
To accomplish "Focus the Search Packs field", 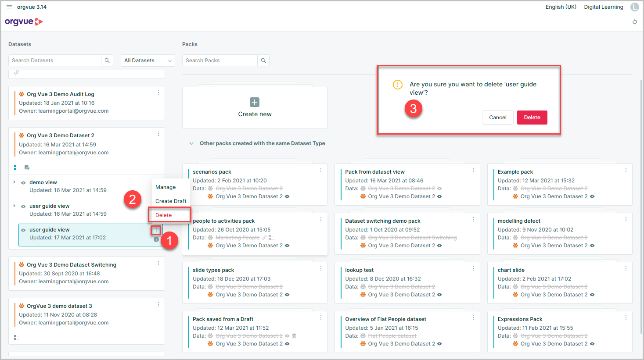I will pos(220,61).
